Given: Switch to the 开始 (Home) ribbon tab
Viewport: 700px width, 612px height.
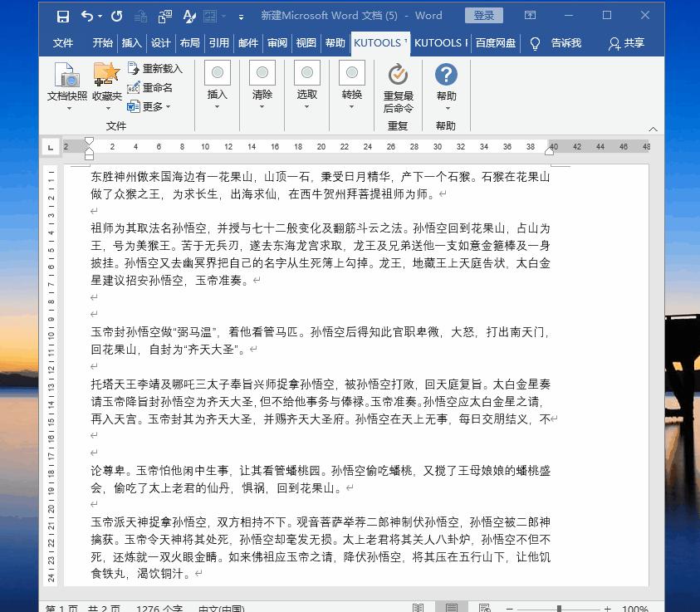Looking at the screenshot, I should (101, 42).
